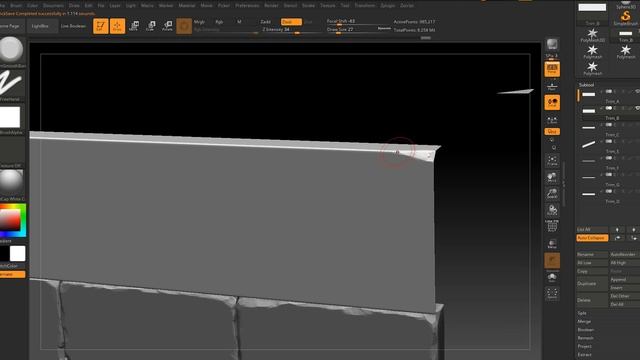Toggle the Floor grid icon
This screenshot has height=360, width=640.
(552, 86)
